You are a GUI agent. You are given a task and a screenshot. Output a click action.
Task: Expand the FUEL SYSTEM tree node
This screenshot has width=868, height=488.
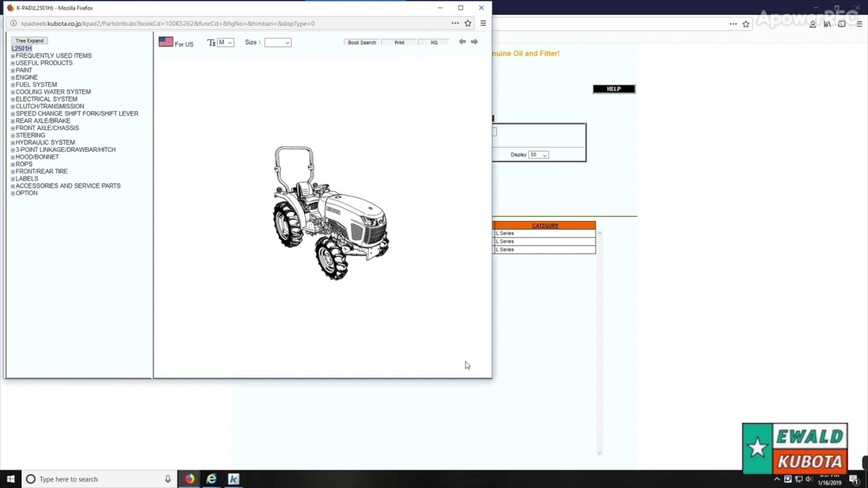(12, 85)
